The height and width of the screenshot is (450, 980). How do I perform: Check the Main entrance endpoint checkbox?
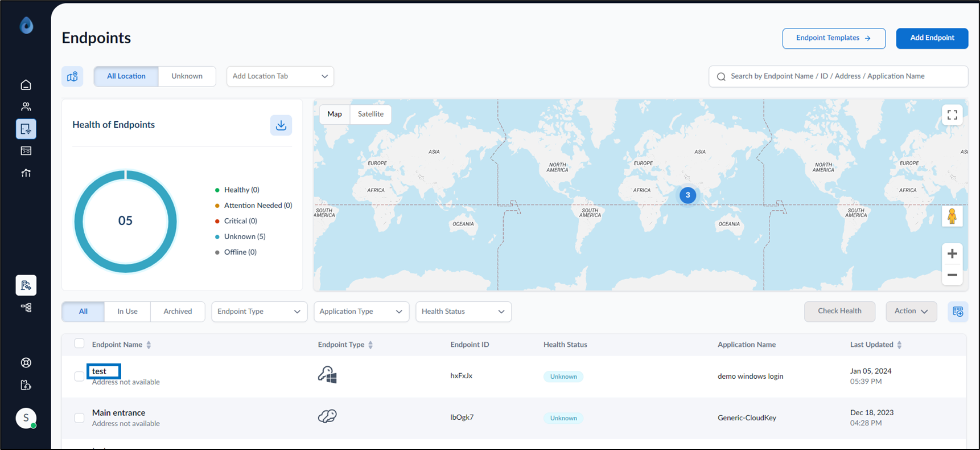click(x=80, y=418)
